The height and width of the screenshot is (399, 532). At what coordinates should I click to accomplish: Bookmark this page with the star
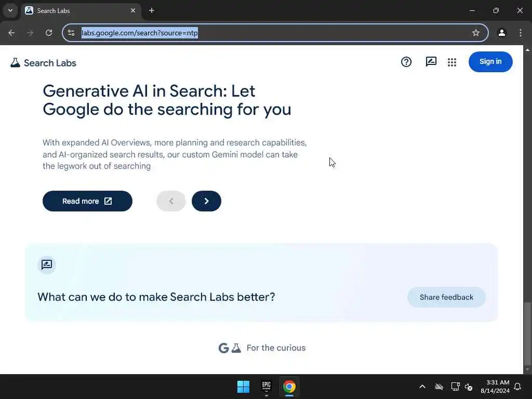point(476,33)
